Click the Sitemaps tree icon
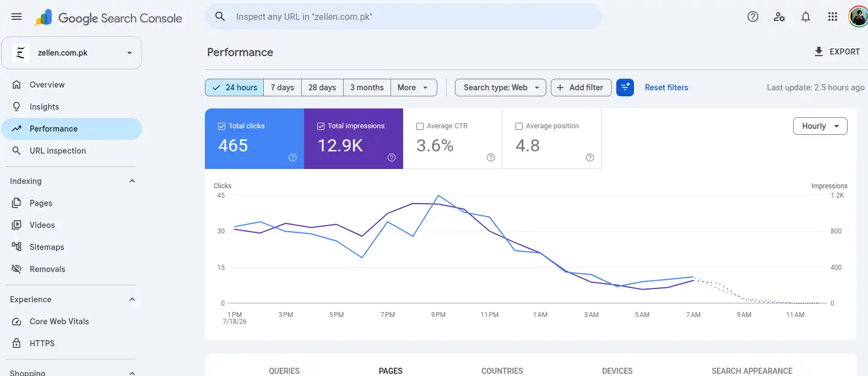This screenshot has width=868, height=376. (x=17, y=247)
